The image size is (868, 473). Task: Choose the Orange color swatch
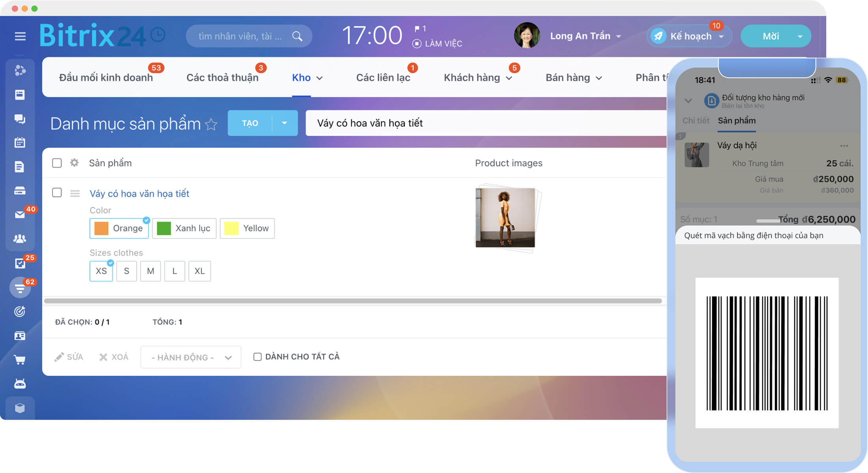[119, 228]
